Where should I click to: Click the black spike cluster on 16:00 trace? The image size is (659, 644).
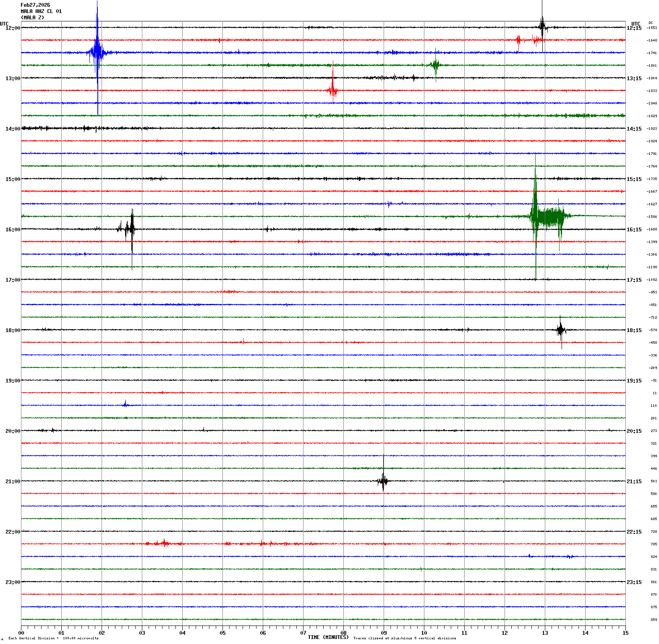coord(130,229)
